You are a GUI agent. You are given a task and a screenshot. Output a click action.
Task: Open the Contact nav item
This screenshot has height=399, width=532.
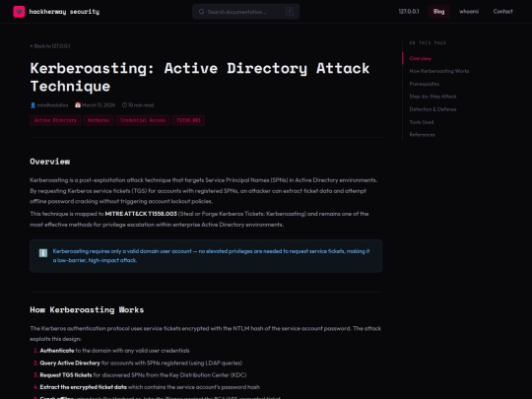coord(502,12)
